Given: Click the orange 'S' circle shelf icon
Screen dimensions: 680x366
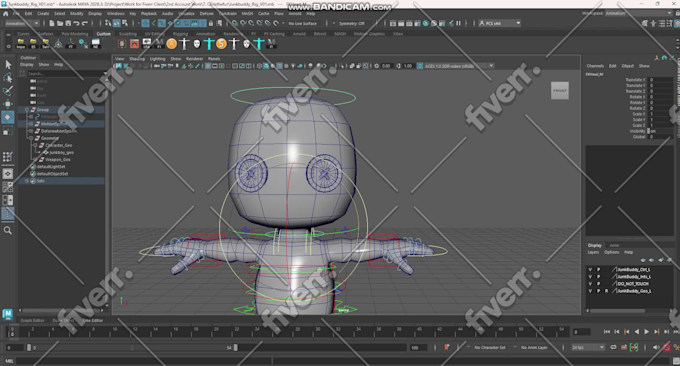Looking at the screenshot, I should point(222,43).
